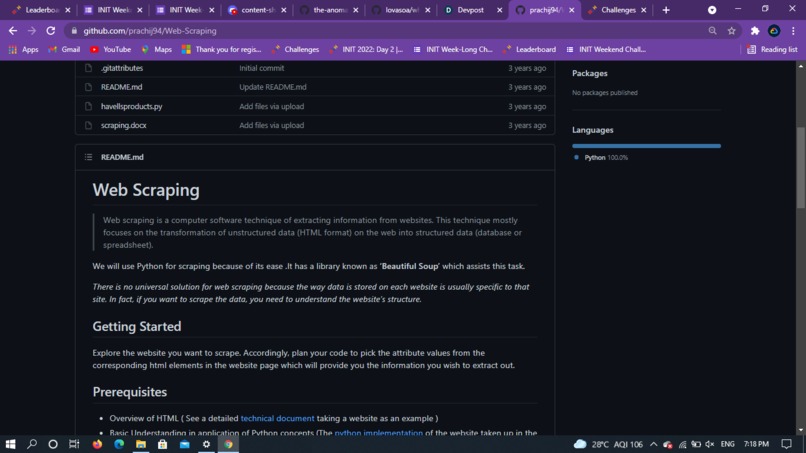The image size is (806, 453).
Task: Click the blue Python language bar
Action: tap(646, 146)
